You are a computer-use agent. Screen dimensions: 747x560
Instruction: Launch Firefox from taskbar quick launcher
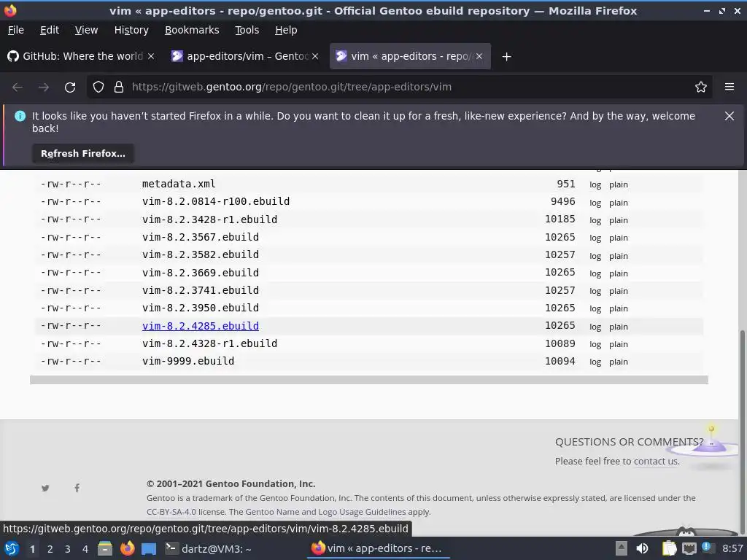click(x=127, y=548)
